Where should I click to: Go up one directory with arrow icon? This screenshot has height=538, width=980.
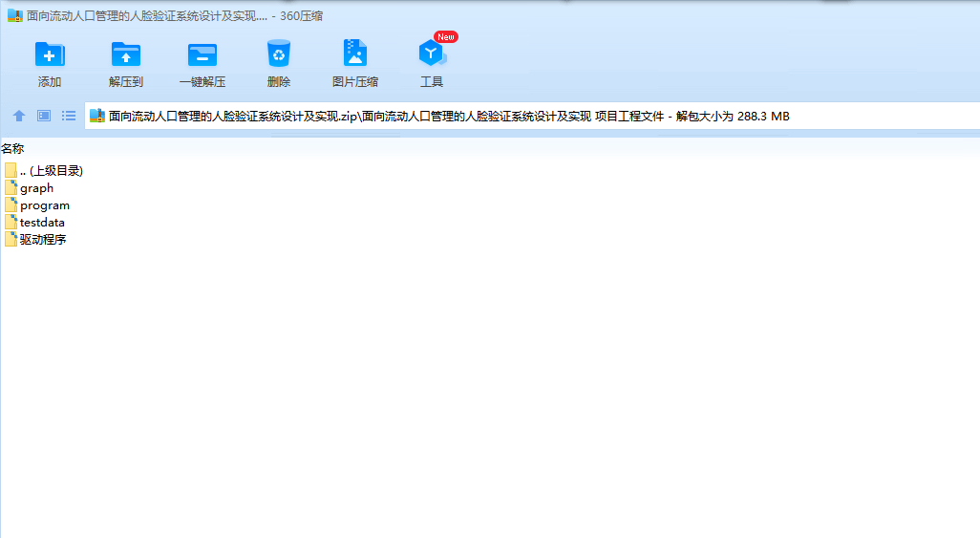click(19, 116)
